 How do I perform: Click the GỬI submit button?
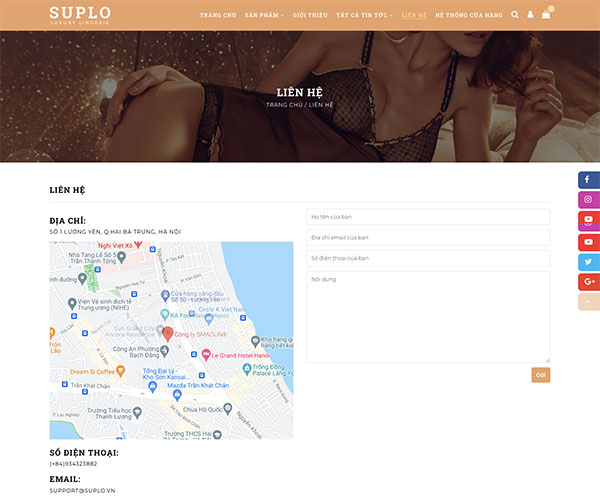pyautogui.click(x=541, y=375)
